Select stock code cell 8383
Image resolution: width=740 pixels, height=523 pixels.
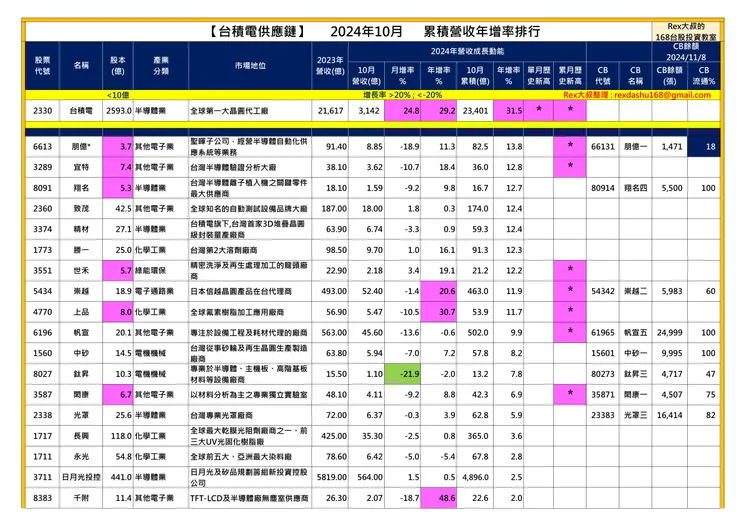(42, 498)
